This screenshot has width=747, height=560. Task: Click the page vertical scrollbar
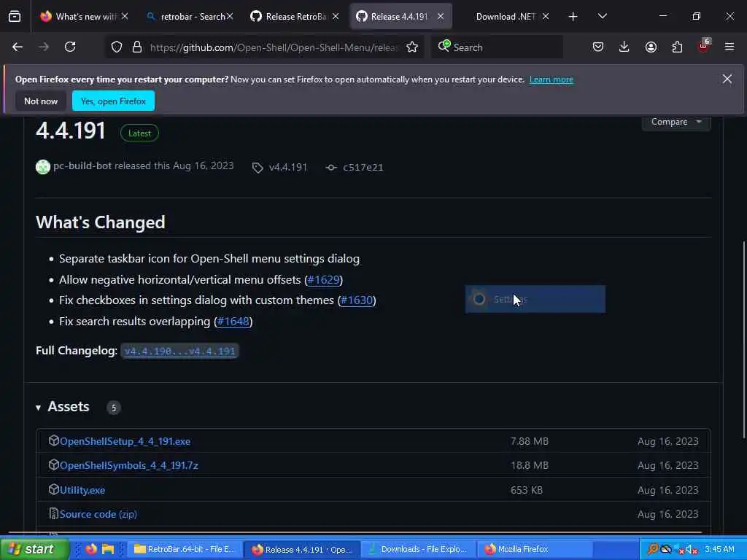coord(743,341)
